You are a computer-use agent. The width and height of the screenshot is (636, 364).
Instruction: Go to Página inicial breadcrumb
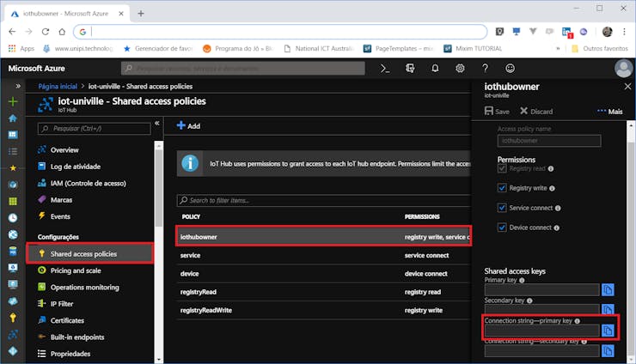pyautogui.click(x=58, y=87)
